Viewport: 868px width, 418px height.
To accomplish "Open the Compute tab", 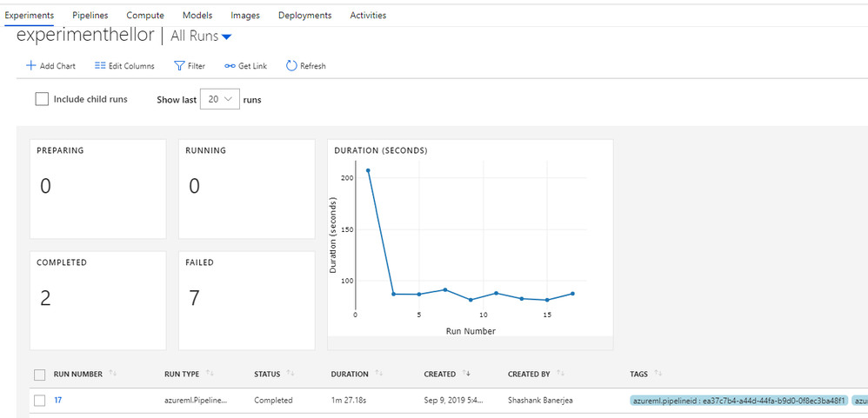I will coord(145,16).
